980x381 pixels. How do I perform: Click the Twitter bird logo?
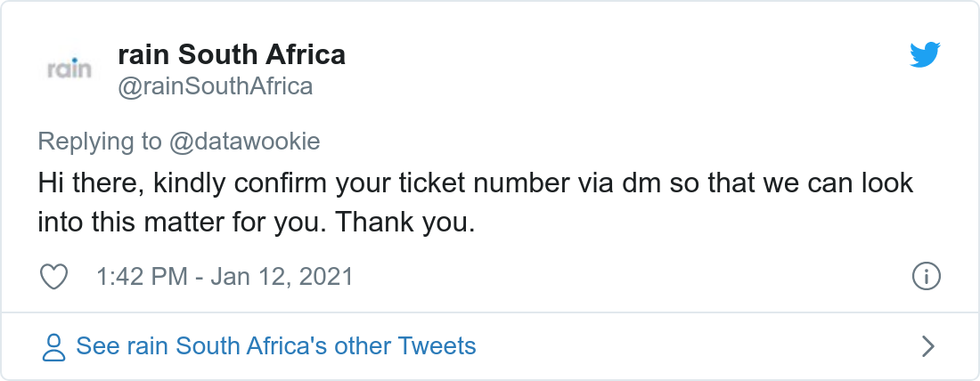925,56
